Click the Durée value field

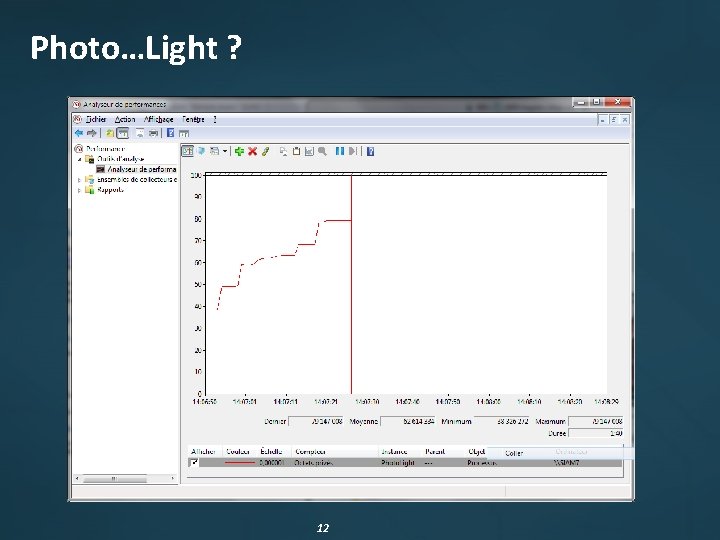pyautogui.click(x=596, y=433)
